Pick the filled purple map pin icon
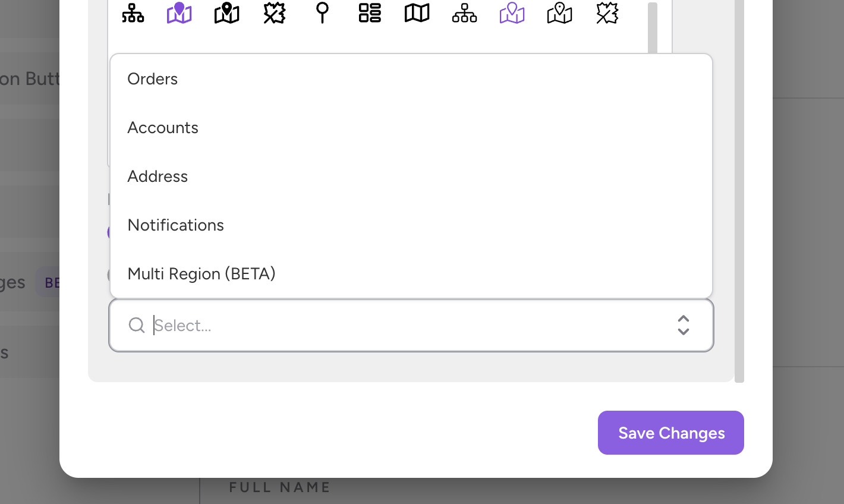 (x=179, y=13)
